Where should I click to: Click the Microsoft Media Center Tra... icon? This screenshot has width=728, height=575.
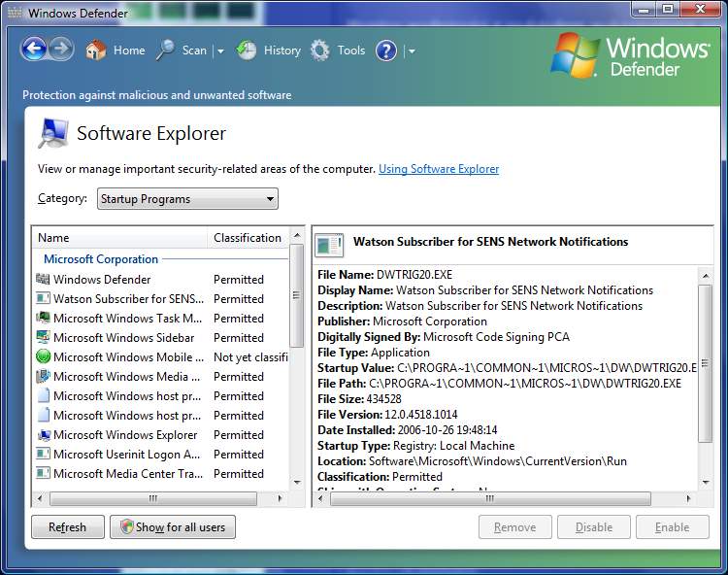pyautogui.click(x=43, y=473)
